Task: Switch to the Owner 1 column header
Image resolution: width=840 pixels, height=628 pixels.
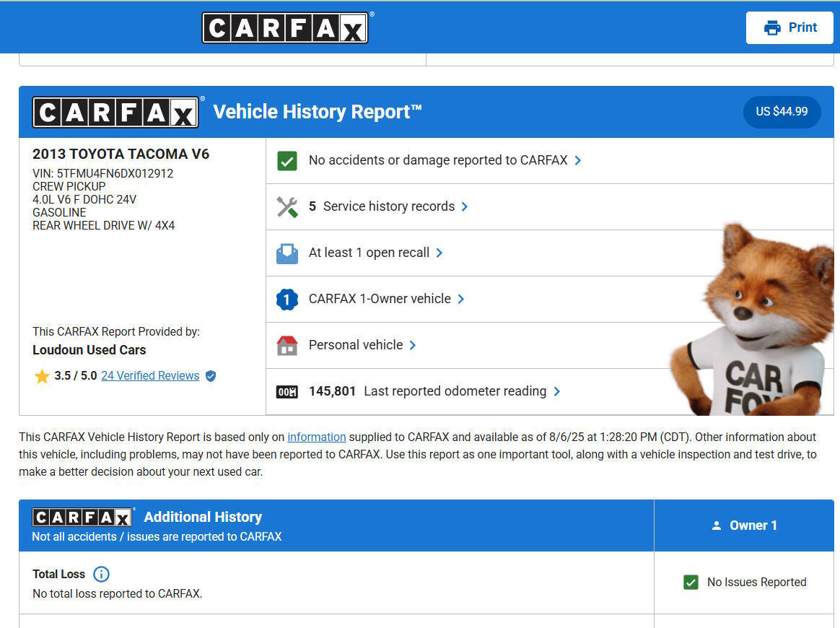Action: 753,525
